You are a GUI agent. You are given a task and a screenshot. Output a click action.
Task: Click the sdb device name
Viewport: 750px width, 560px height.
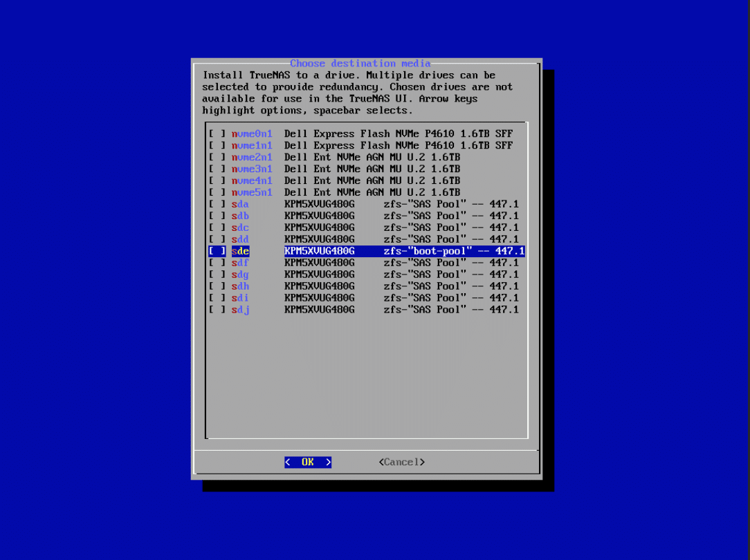tap(240, 216)
